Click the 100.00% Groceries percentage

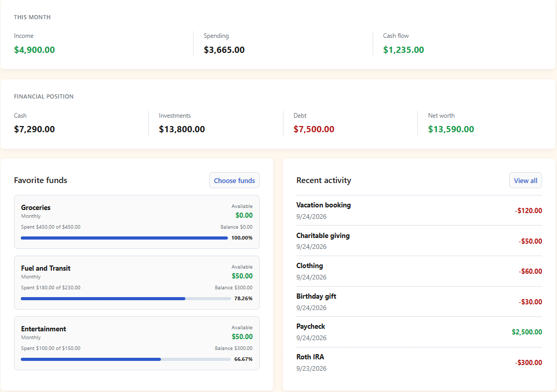(x=242, y=238)
